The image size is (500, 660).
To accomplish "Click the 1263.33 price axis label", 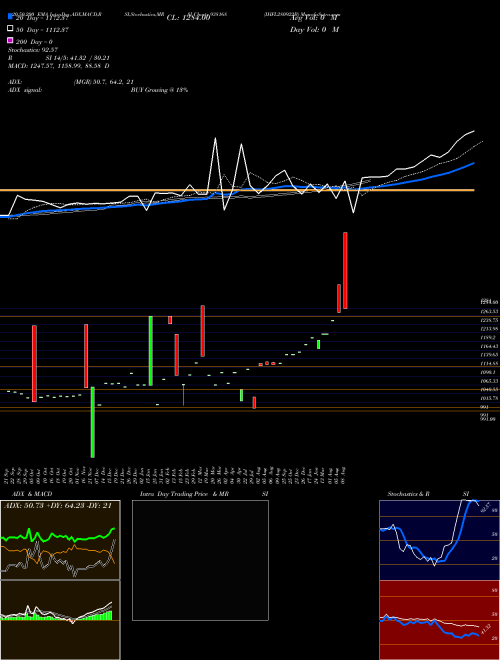I will (x=489, y=311).
